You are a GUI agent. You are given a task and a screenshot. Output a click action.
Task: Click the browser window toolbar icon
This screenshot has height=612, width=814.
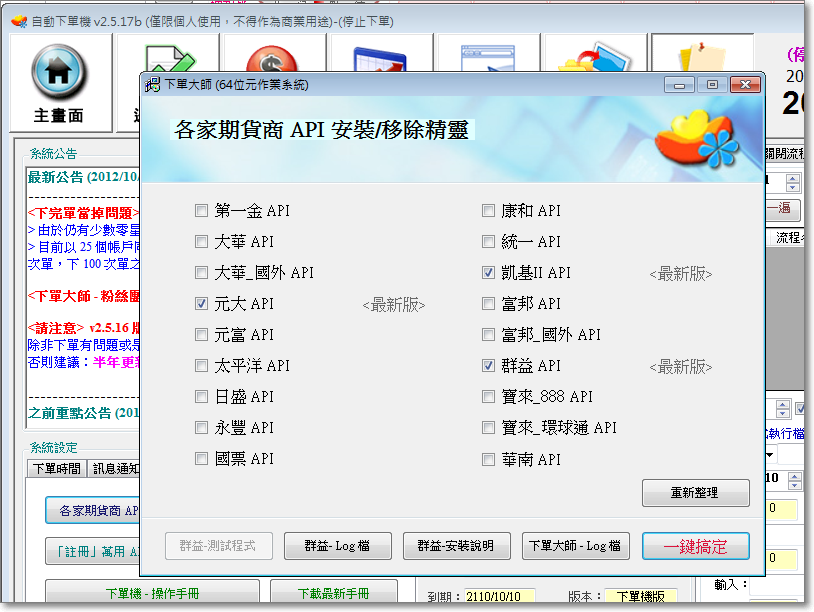(487, 59)
